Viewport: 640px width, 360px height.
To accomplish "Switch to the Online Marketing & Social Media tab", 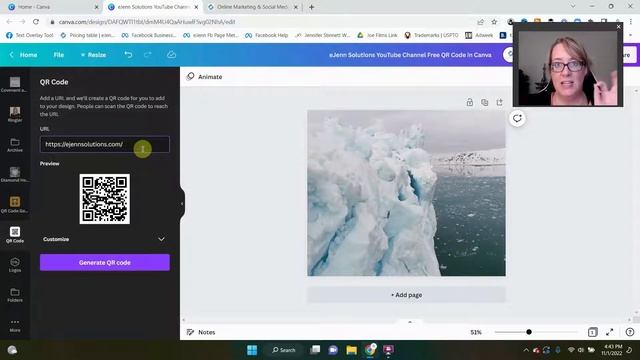I will coord(252,7).
